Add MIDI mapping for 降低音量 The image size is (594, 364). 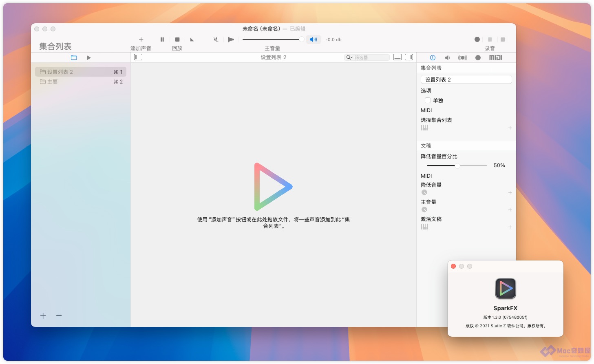pos(510,193)
